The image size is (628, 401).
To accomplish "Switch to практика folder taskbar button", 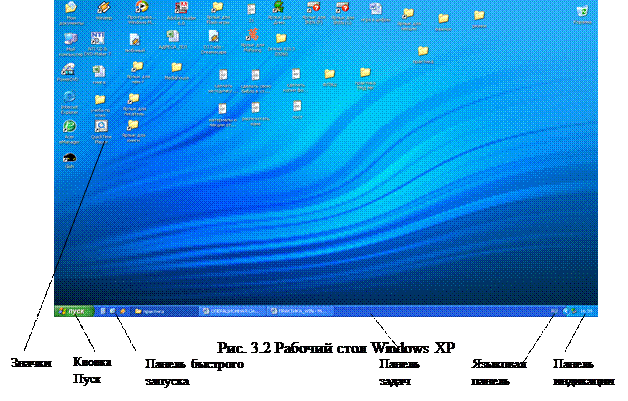I will pos(165,311).
